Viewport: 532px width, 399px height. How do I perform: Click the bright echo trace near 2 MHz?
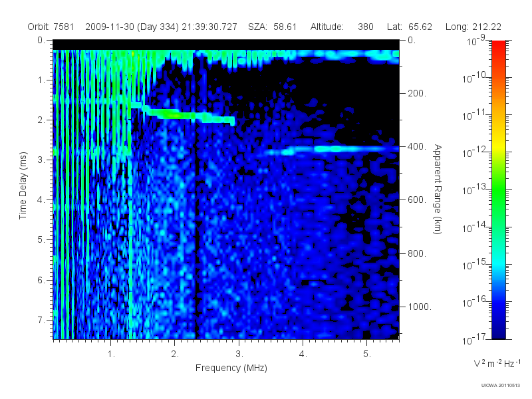coord(175,114)
